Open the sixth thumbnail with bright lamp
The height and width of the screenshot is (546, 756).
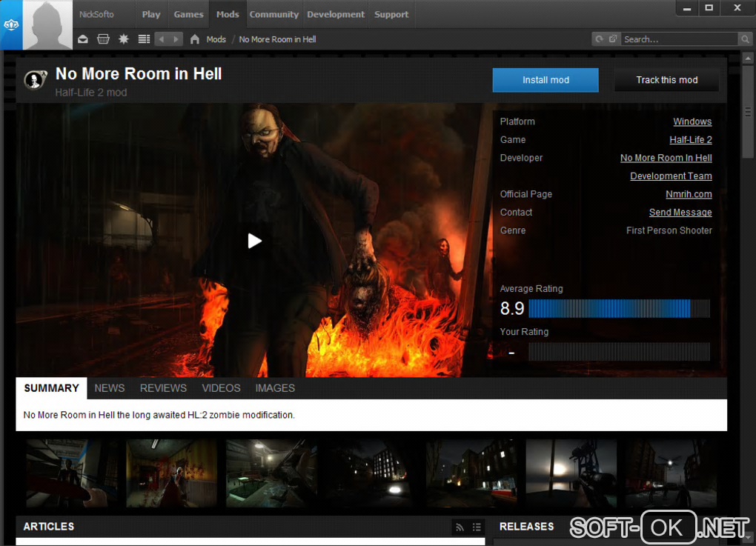571,473
